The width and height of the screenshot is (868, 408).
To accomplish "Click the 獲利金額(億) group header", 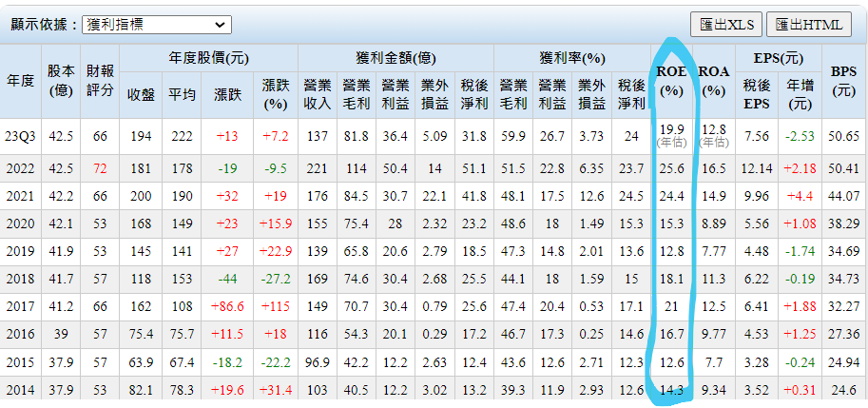I will pos(395,57).
